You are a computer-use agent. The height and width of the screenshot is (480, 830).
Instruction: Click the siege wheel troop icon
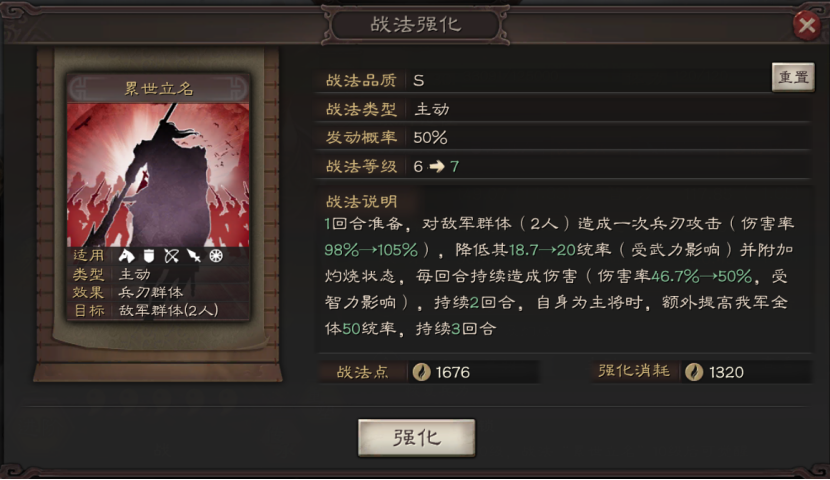(215, 256)
